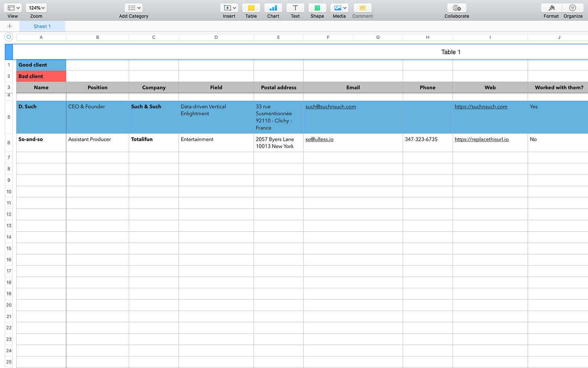Select the whole table using its corner handle

tap(8, 37)
